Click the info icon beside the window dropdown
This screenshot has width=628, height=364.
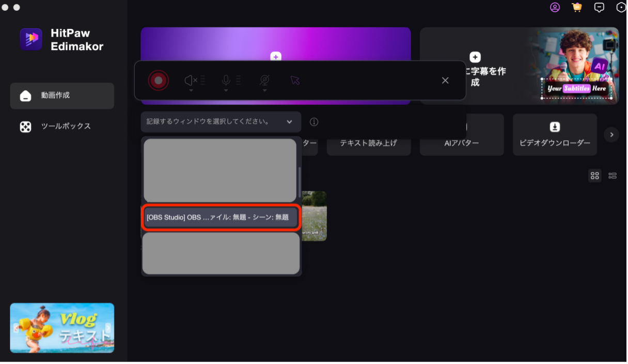point(314,122)
